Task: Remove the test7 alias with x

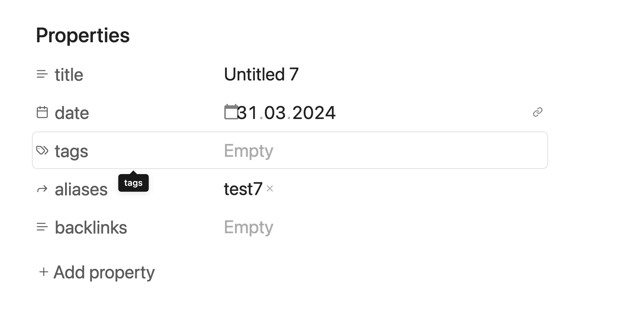Action: [270, 188]
